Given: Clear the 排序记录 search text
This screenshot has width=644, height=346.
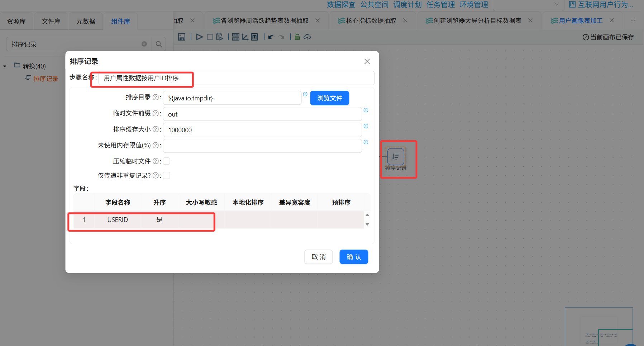Looking at the screenshot, I should click(x=144, y=44).
